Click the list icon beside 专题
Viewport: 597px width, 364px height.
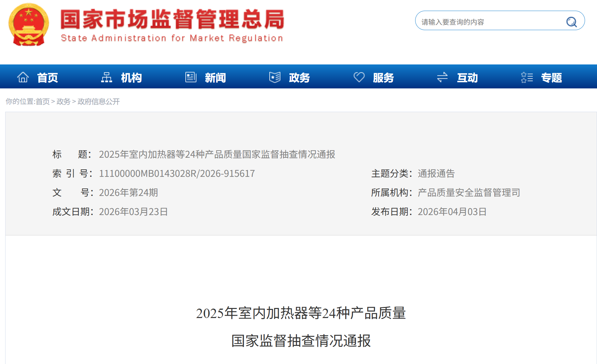pyautogui.click(x=527, y=77)
